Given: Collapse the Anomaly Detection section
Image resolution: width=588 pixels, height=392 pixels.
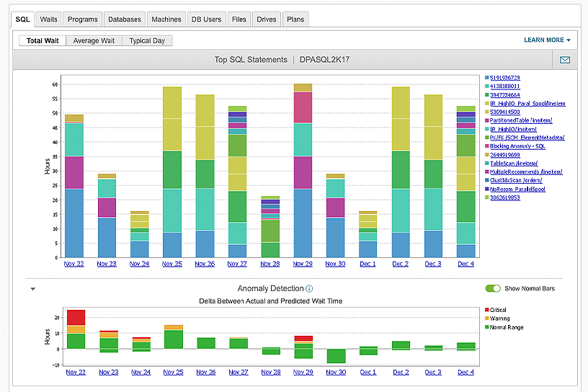Looking at the screenshot, I should [x=32, y=289].
